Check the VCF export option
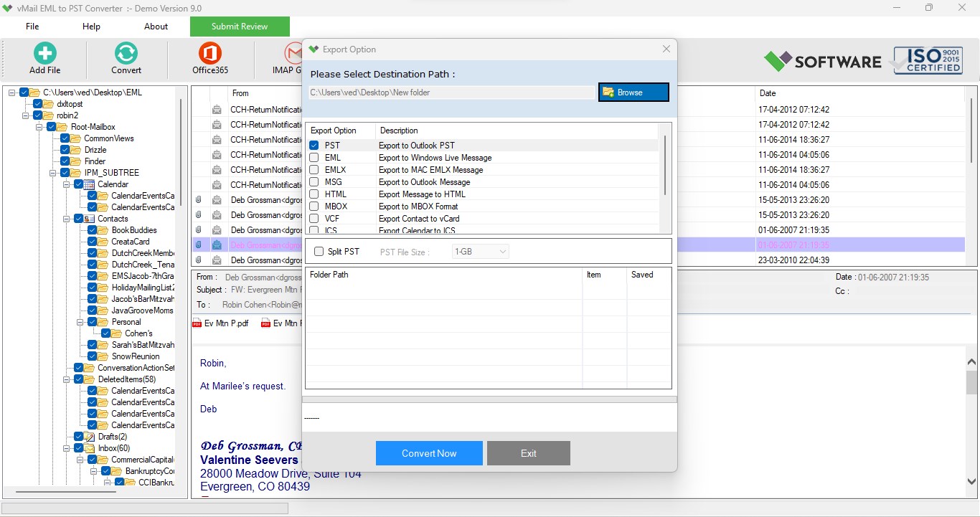980x517 pixels. 314,219
